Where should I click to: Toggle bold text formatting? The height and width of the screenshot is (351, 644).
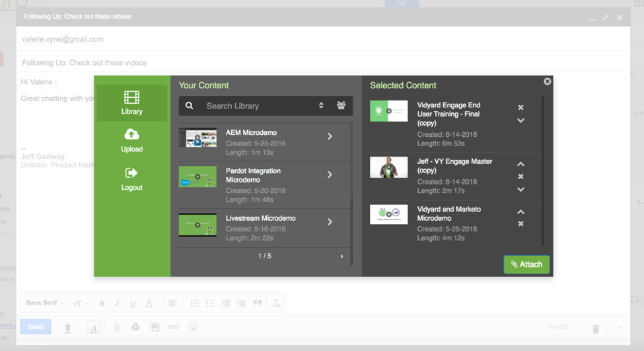pyautogui.click(x=102, y=303)
